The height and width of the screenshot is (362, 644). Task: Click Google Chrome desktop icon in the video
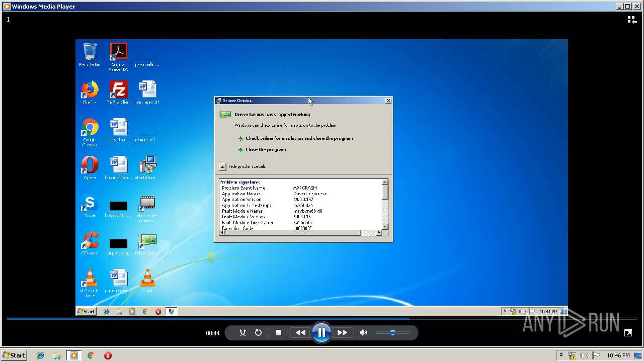pos(90,133)
